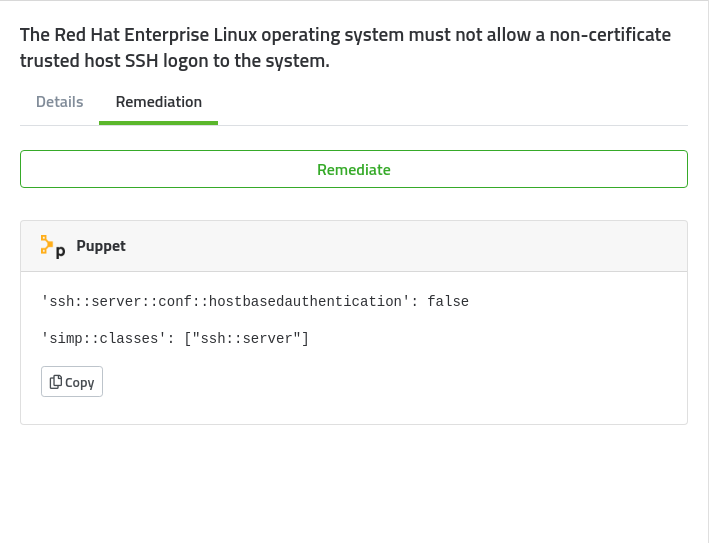The width and height of the screenshot is (709, 543).
Task: Click the 'false' value in the code
Action: click(448, 302)
